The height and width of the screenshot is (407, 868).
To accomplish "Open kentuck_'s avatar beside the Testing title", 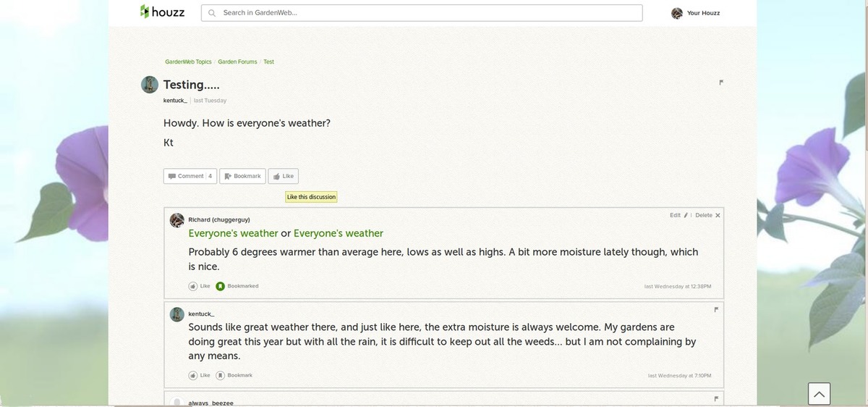I will 150,85.
